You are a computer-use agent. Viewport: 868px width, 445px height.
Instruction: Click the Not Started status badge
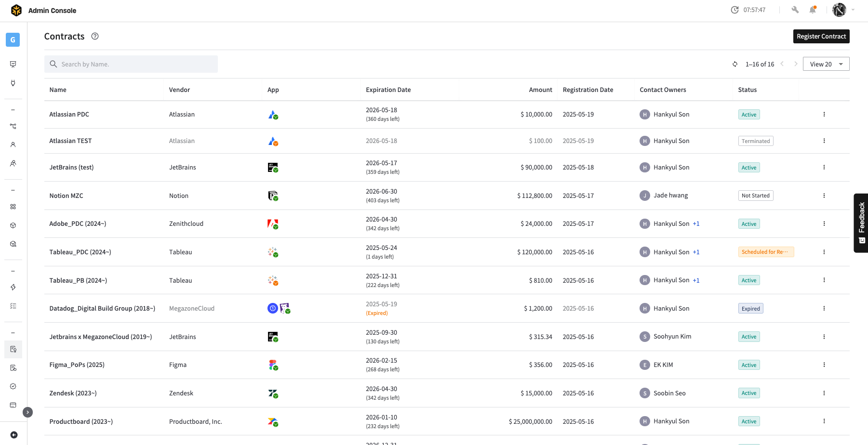[x=755, y=196]
